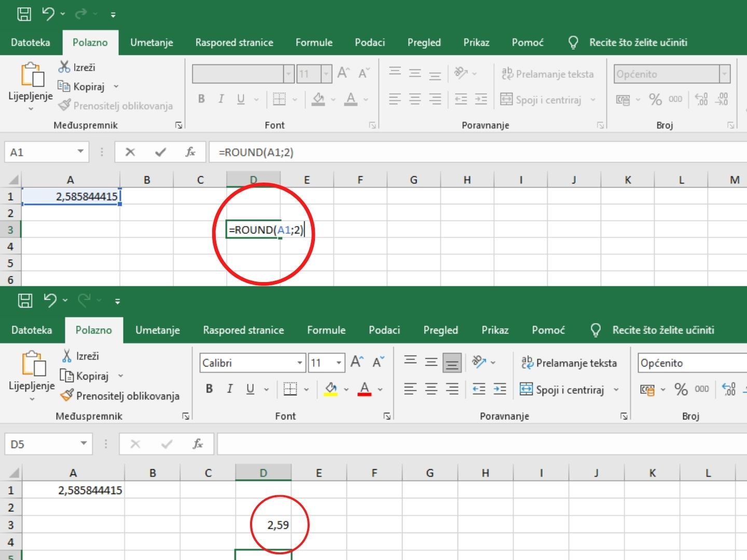Open Calibri font name dropdown in lower window
Screen dimensions: 747x560
(x=300, y=362)
